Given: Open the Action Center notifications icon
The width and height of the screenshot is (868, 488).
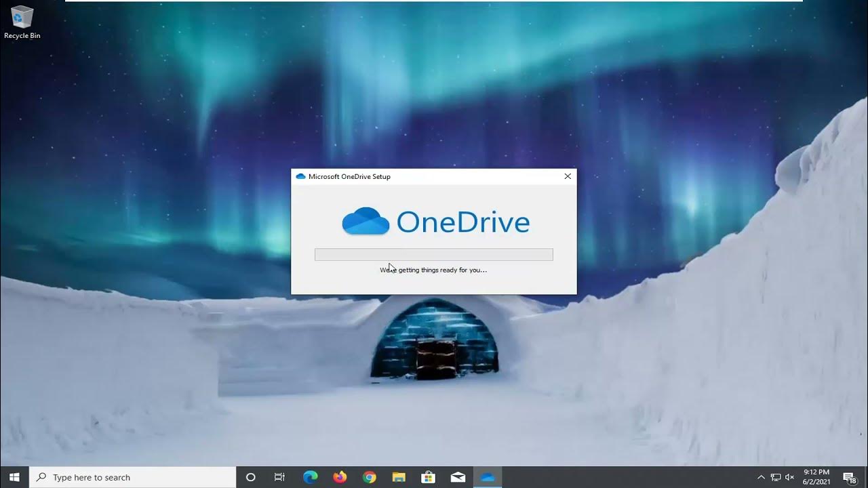Looking at the screenshot, I should [x=850, y=478].
